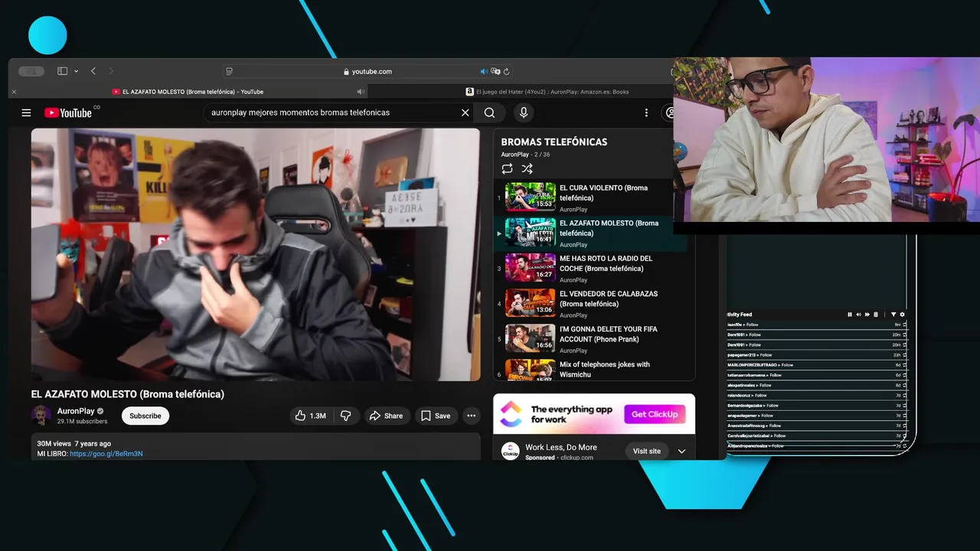
Task: Open Activity Feed filter
Action: pyautogui.click(x=893, y=315)
